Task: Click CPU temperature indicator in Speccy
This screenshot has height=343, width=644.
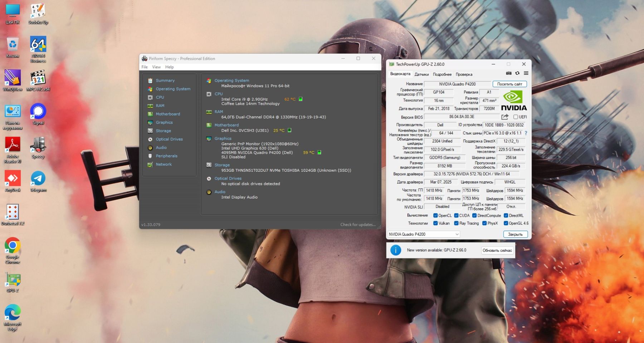Action: pos(301,99)
